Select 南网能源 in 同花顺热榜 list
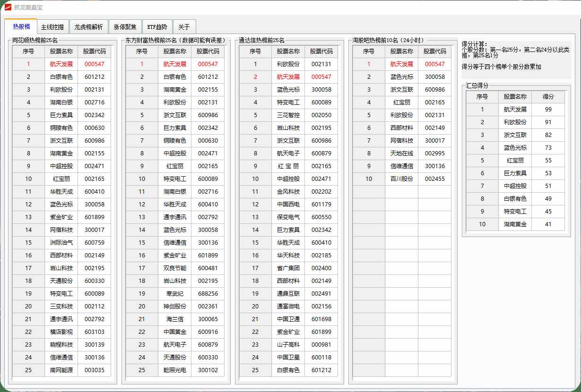This screenshot has height=392, width=581. click(x=61, y=370)
